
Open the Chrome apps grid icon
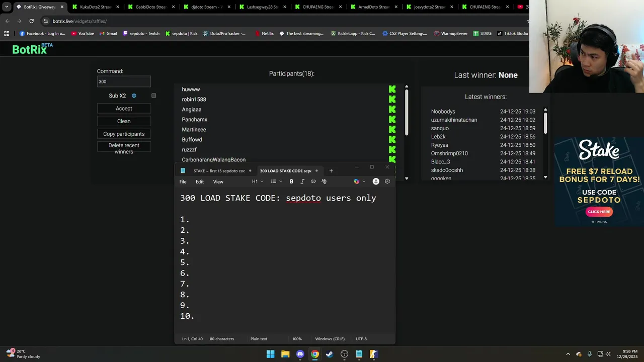pos(7,34)
